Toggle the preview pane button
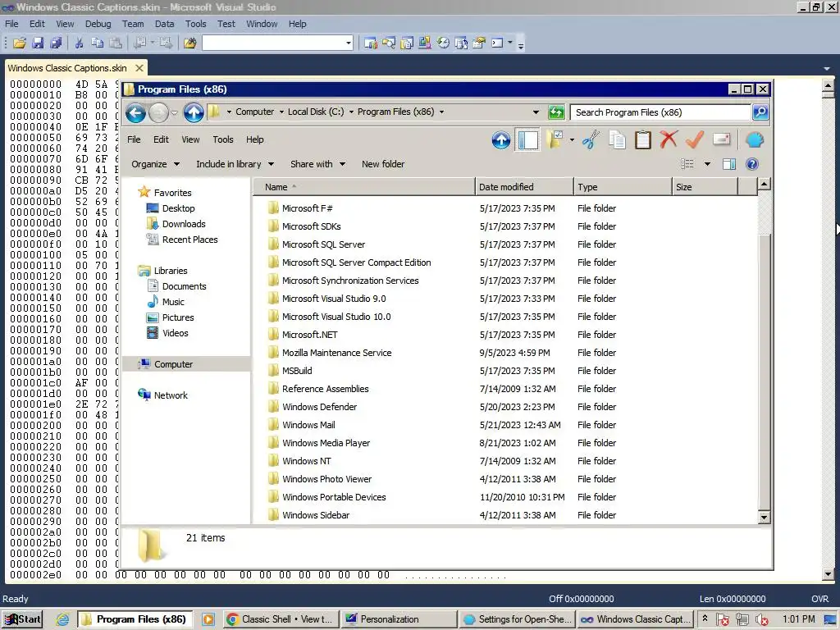Image resolution: width=840 pixels, height=630 pixels. 729,164
